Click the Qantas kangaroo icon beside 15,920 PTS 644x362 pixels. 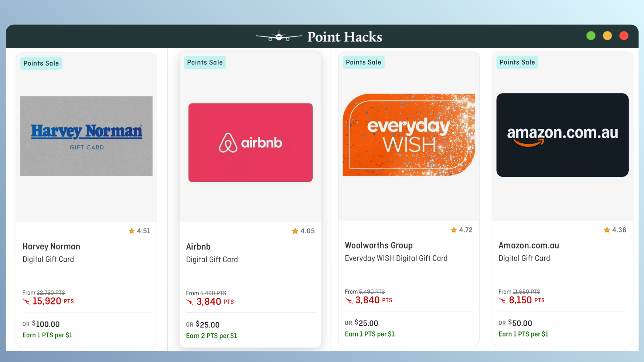[x=27, y=301]
